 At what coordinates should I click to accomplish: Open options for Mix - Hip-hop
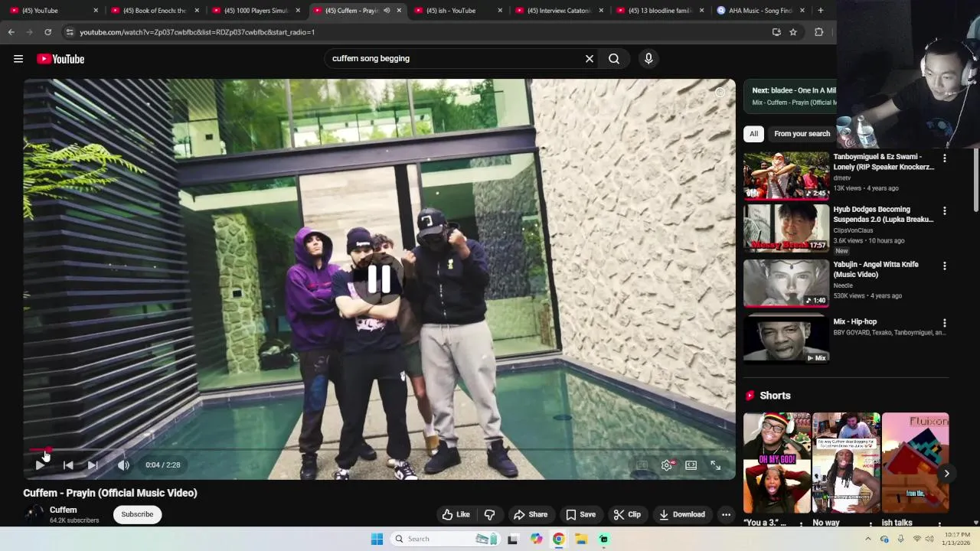(x=944, y=323)
